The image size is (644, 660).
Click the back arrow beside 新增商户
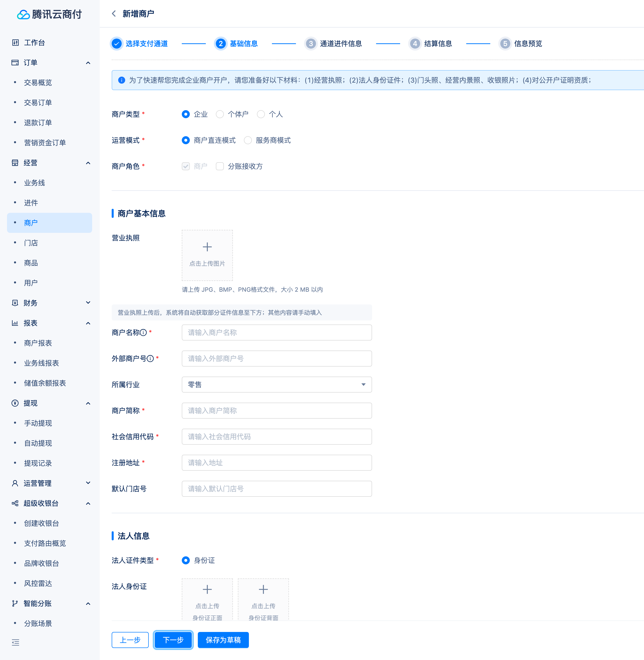click(114, 14)
